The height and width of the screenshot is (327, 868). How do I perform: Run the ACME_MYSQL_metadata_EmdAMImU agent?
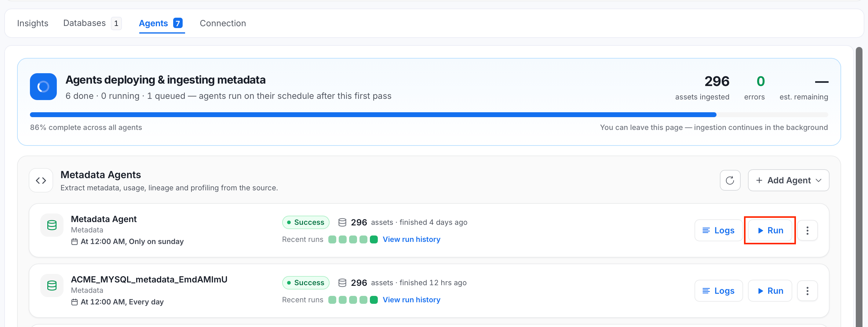(770, 291)
